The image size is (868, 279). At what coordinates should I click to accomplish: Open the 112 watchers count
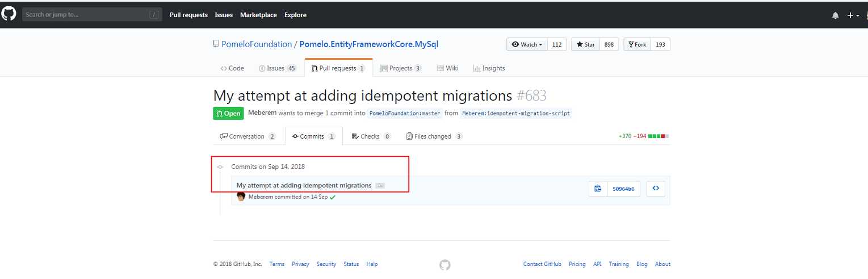(x=557, y=44)
